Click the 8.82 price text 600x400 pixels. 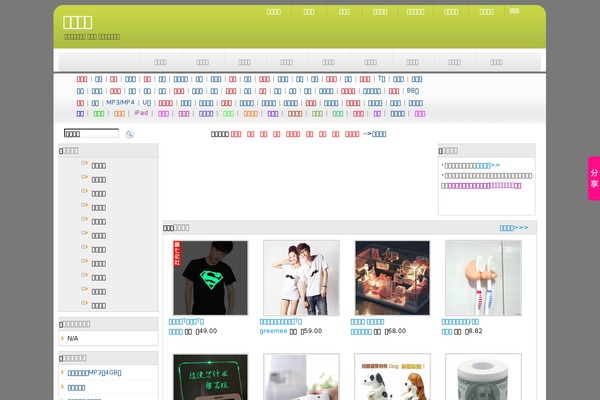pyautogui.click(x=475, y=331)
